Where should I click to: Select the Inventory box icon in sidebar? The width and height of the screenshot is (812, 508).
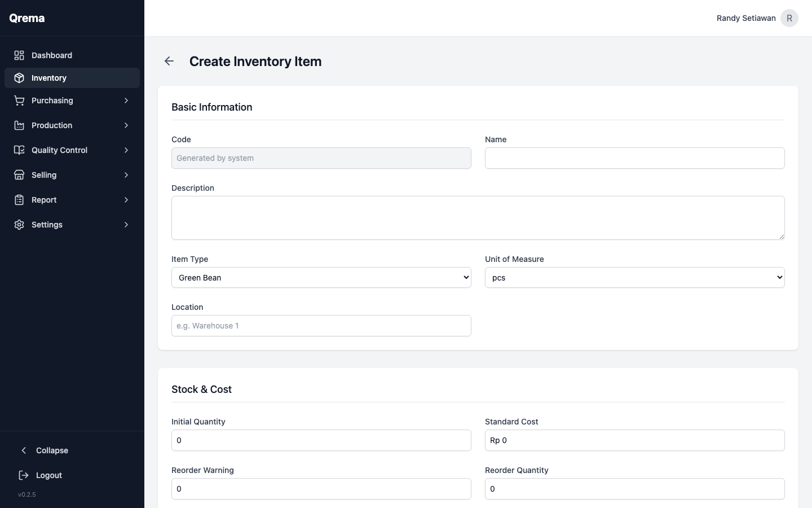click(19, 78)
